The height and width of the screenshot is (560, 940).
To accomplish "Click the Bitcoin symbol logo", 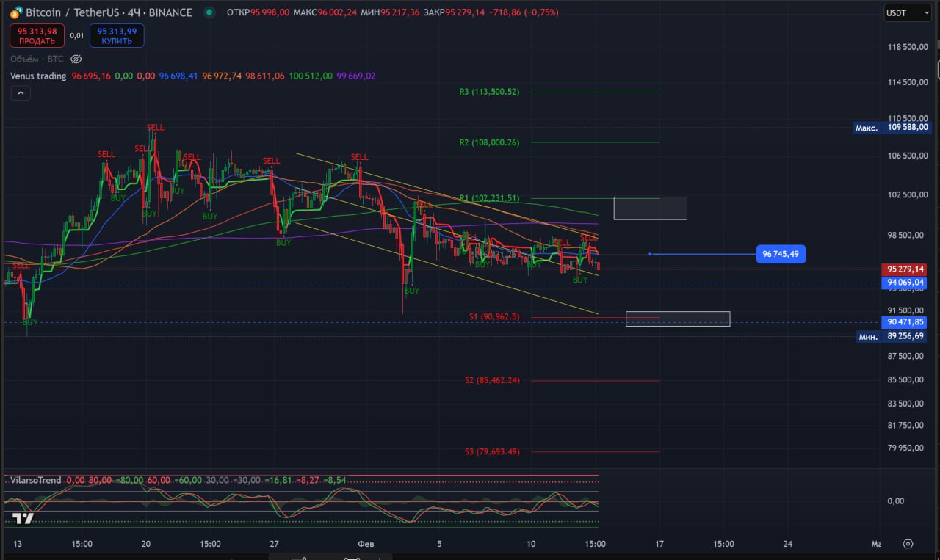I will tap(16, 12).
